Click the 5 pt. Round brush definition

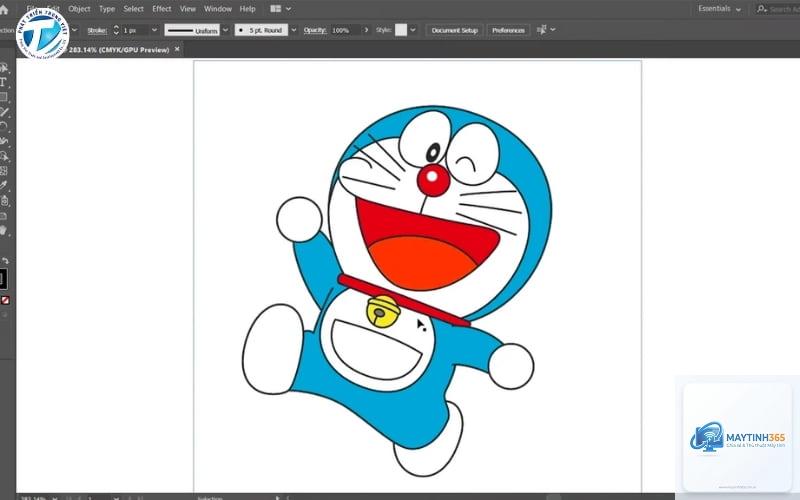261,30
